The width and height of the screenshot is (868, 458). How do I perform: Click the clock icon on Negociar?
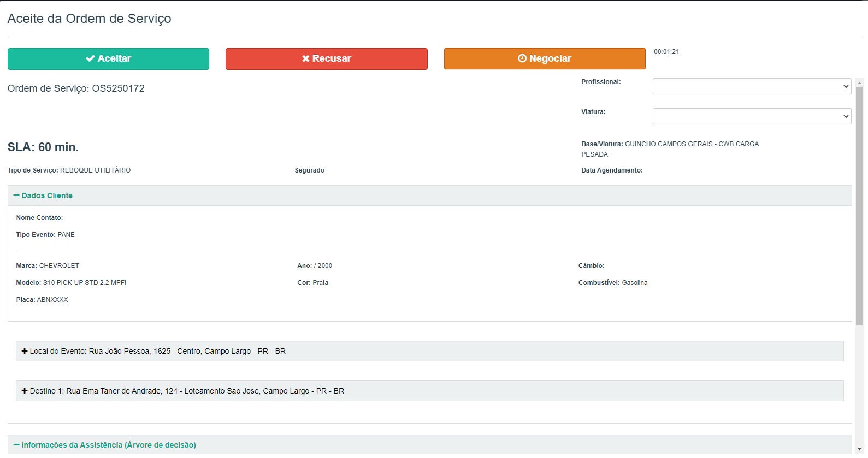522,58
